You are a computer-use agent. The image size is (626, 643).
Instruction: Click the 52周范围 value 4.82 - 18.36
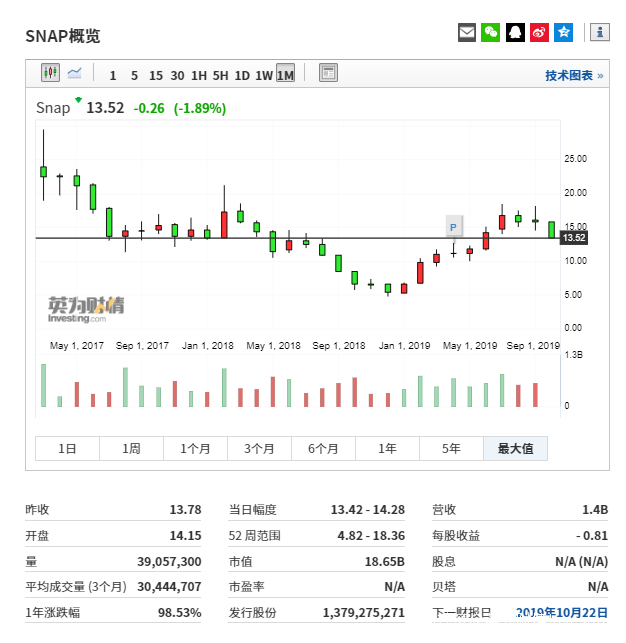[x=371, y=536]
